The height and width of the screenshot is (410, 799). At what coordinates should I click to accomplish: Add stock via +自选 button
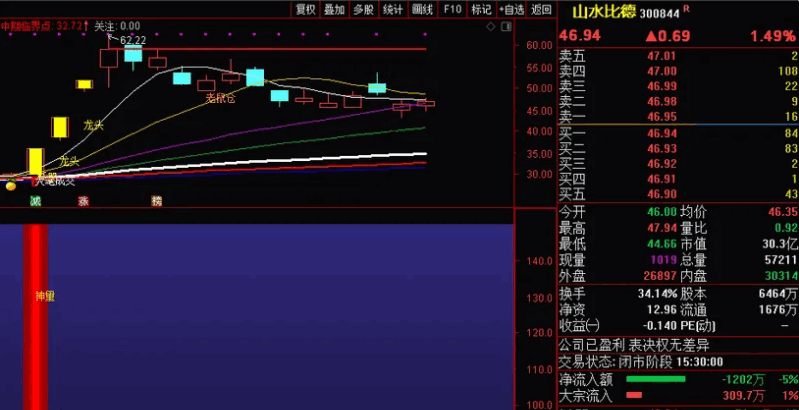pos(512,9)
